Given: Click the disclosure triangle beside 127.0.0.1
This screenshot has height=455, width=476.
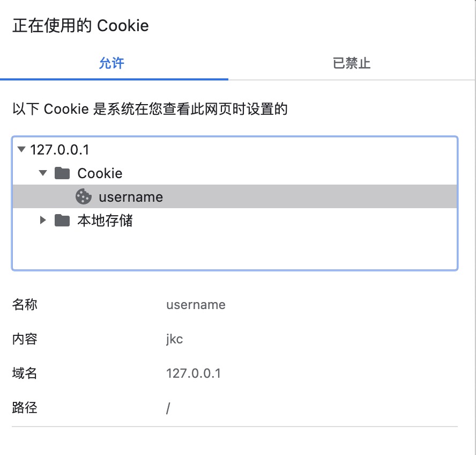Looking at the screenshot, I should [21, 150].
